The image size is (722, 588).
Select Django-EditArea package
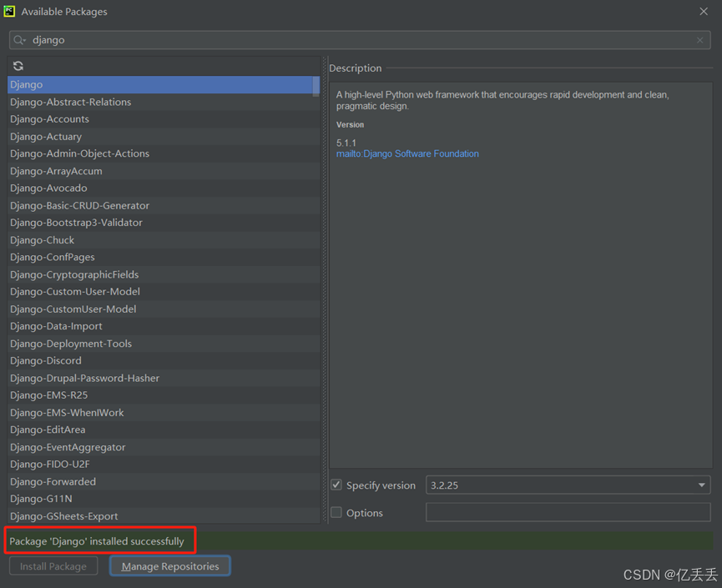[x=164, y=430]
